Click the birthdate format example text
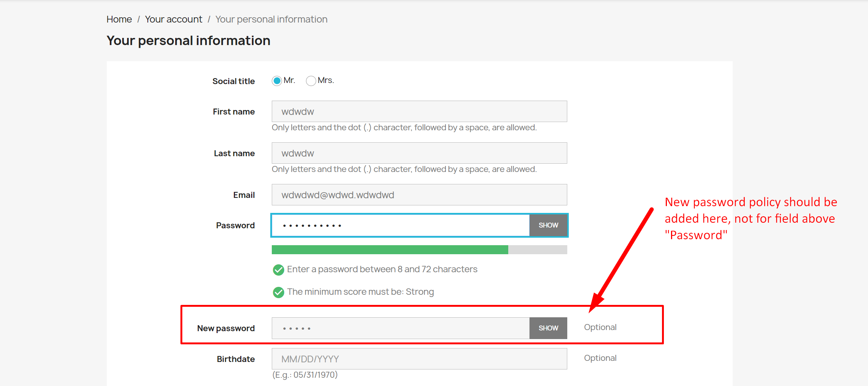This screenshot has width=868, height=386. click(304, 374)
